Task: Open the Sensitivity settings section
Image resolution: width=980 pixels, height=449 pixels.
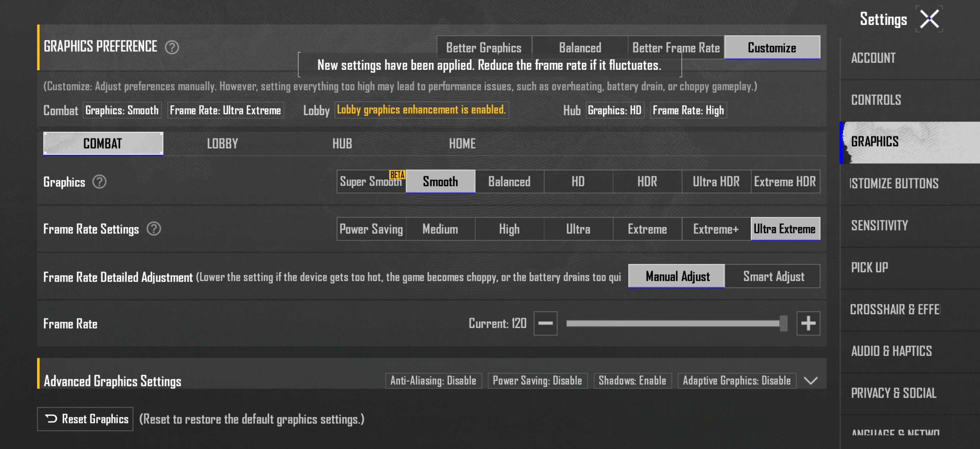Action: click(x=879, y=226)
